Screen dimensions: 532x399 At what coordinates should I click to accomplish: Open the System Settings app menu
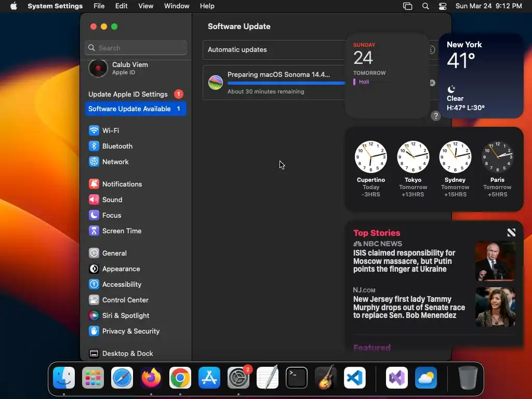click(55, 6)
